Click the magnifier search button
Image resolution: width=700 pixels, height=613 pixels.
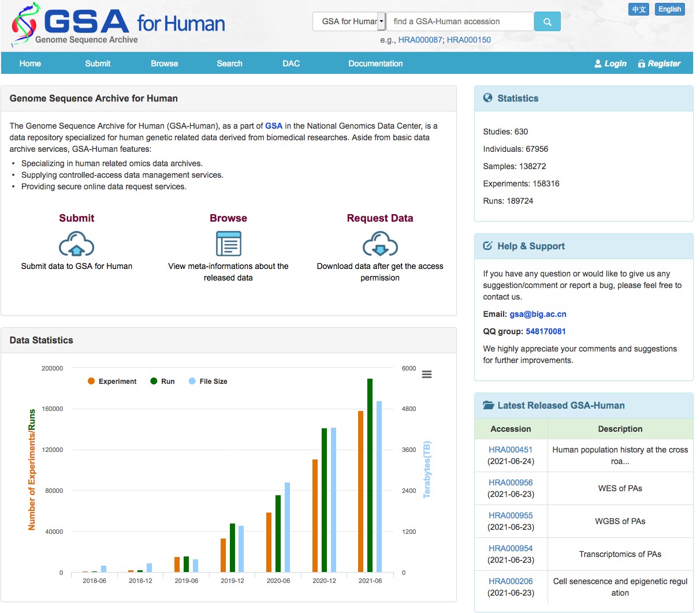click(547, 22)
